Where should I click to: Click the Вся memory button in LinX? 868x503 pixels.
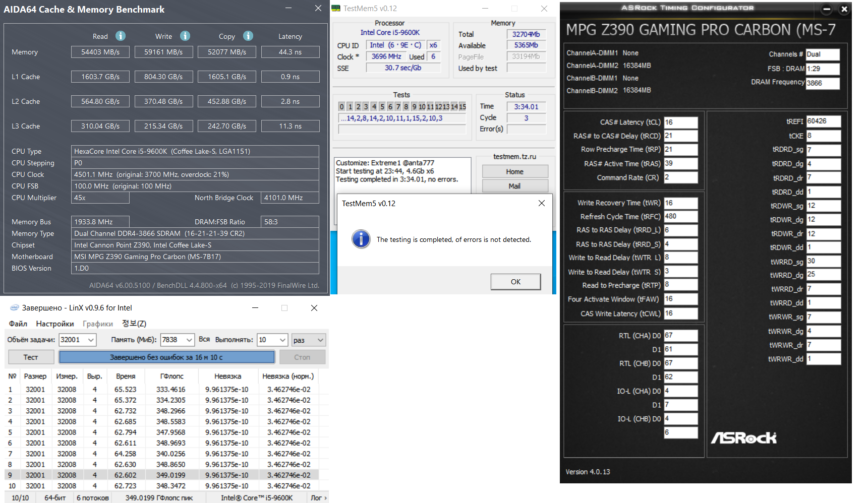pos(204,339)
